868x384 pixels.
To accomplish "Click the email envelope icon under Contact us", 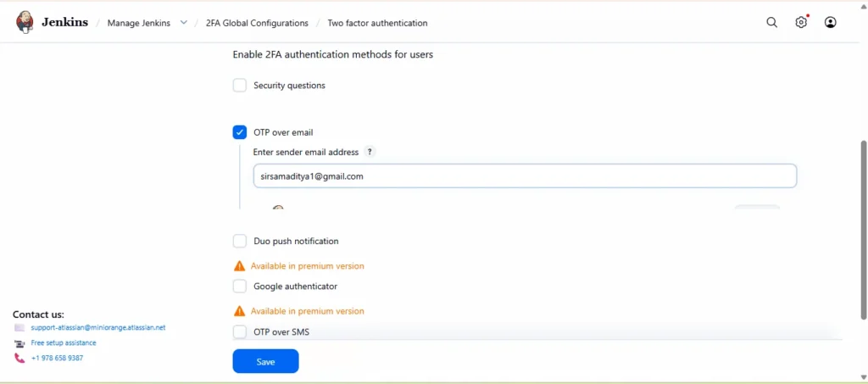I will tap(19, 328).
